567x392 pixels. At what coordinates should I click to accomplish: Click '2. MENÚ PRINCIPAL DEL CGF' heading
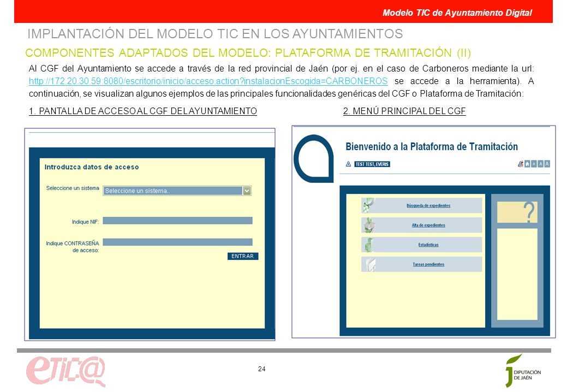coord(404,111)
